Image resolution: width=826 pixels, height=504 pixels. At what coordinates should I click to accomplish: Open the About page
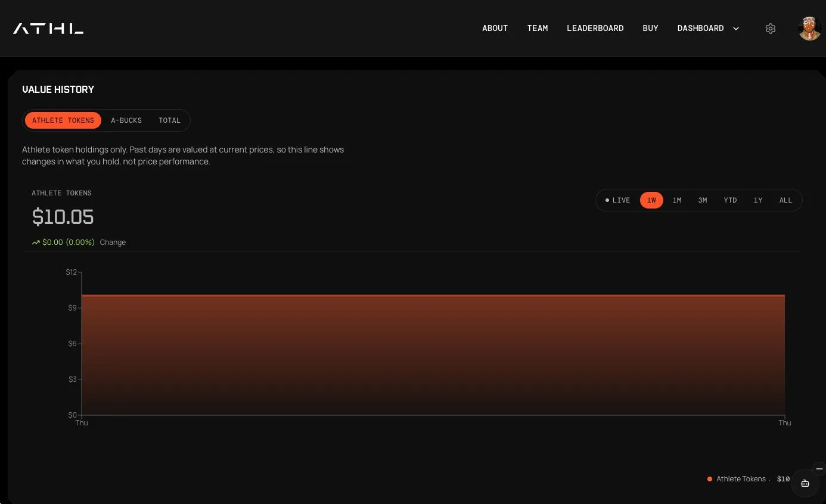[495, 29]
